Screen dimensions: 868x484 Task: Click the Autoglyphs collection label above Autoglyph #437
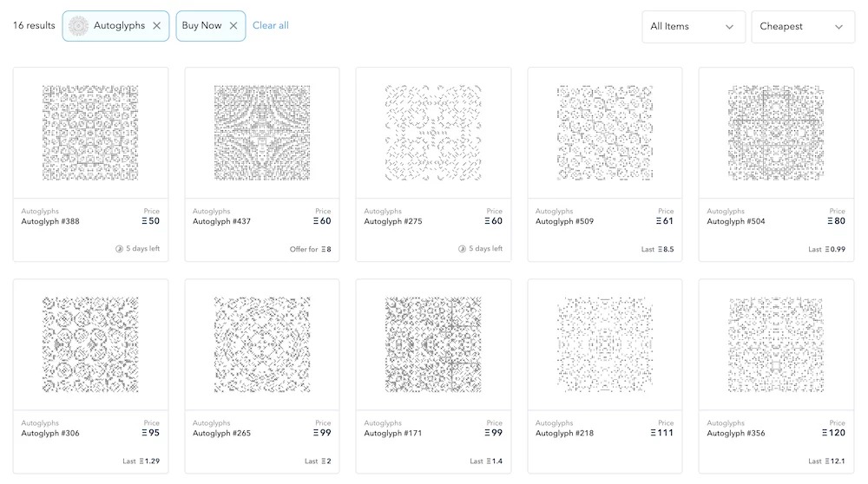[x=211, y=211]
